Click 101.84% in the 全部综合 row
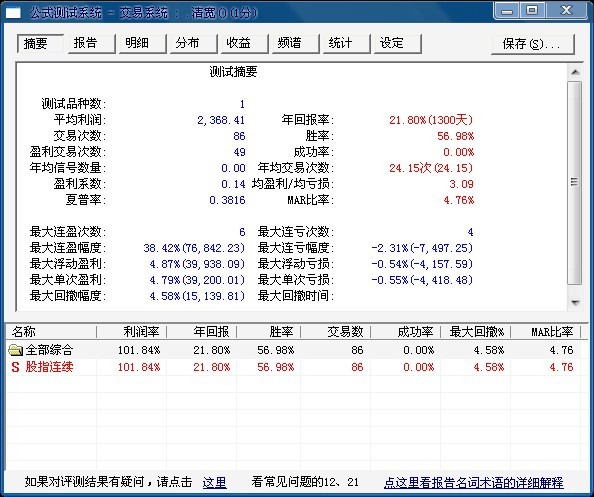Image resolution: width=594 pixels, height=497 pixels. coord(139,350)
